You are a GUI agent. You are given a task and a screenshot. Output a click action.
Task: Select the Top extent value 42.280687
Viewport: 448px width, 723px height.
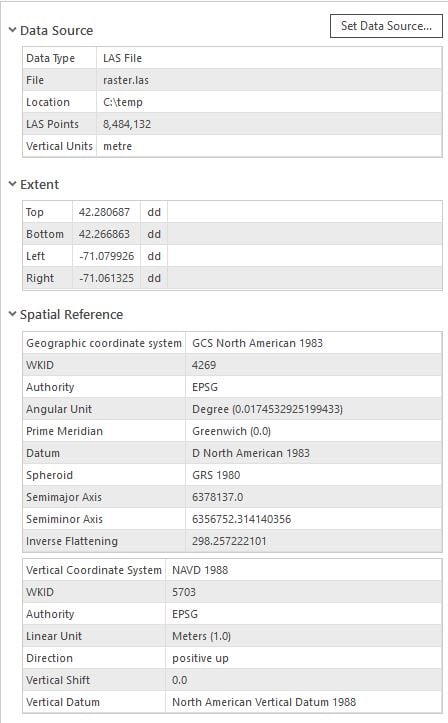(x=104, y=212)
